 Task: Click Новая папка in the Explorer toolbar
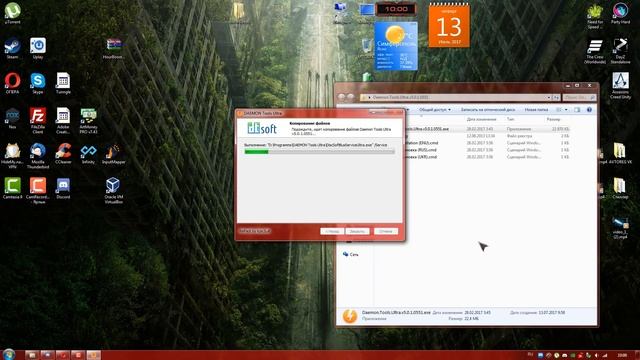tap(536, 109)
